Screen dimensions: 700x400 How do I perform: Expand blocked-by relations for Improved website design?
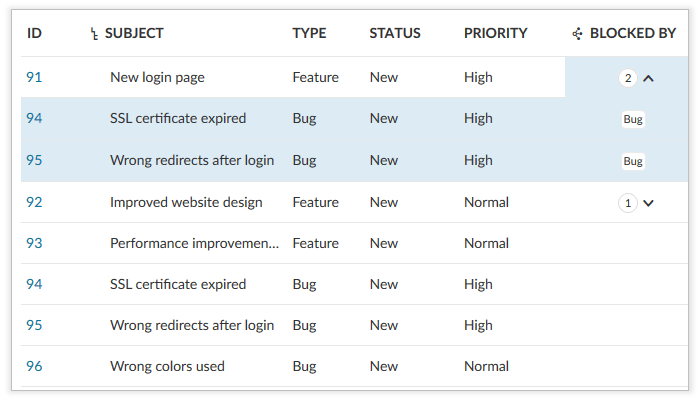[x=648, y=203]
